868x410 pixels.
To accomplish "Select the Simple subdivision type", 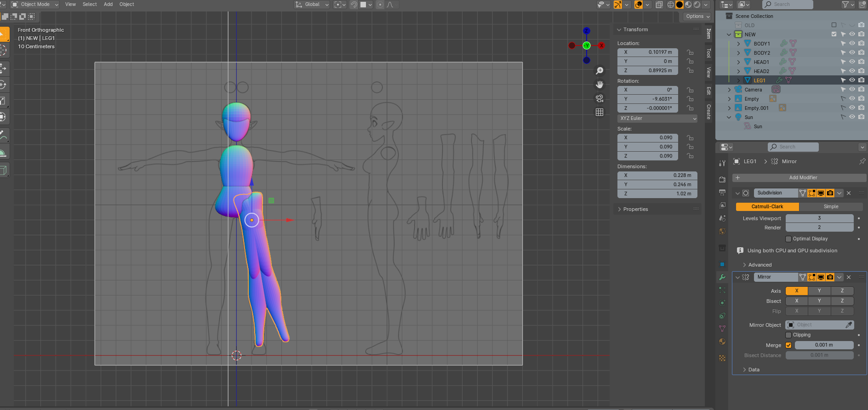I will [831, 207].
